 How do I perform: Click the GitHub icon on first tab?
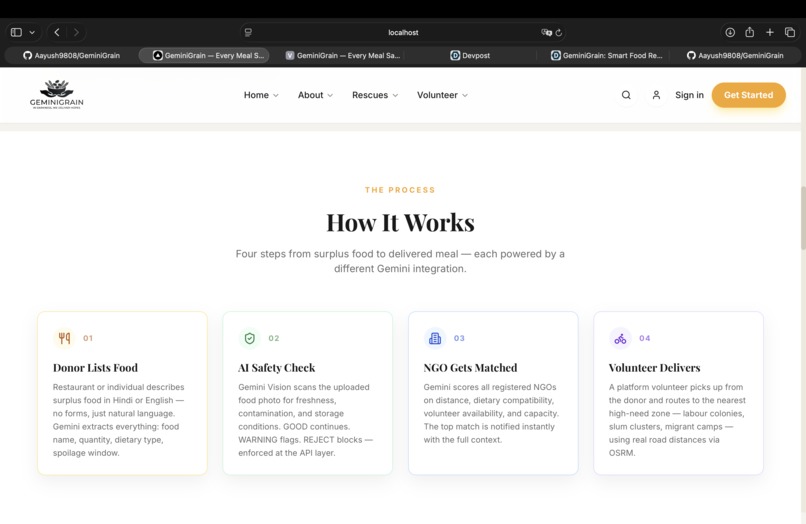(x=28, y=56)
